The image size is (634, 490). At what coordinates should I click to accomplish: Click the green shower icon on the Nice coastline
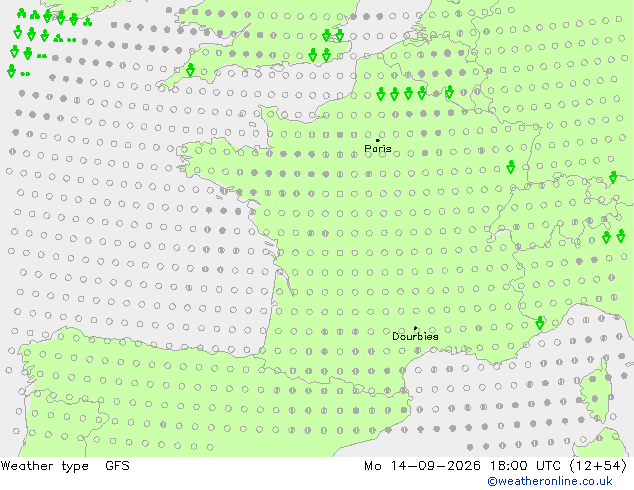(x=540, y=323)
